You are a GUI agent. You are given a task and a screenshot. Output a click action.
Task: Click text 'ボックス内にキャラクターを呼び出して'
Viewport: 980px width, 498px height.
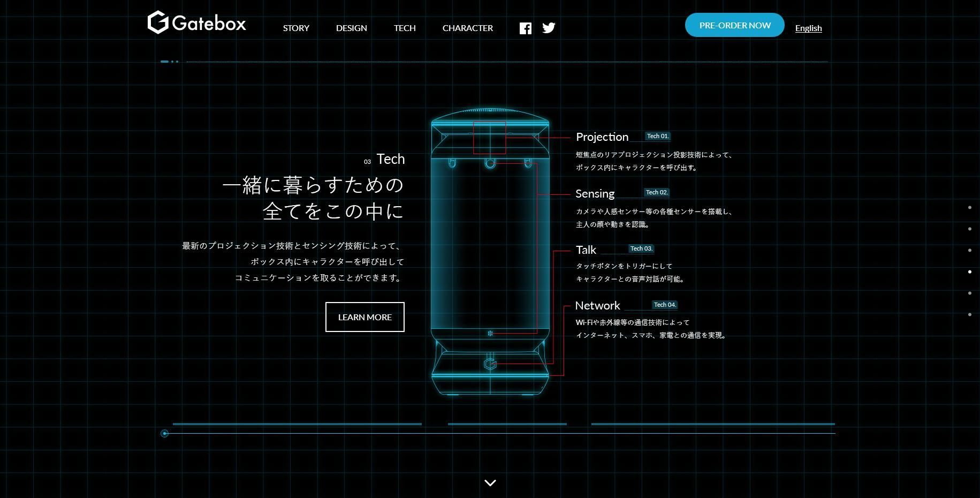pyautogui.click(x=328, y=262)
